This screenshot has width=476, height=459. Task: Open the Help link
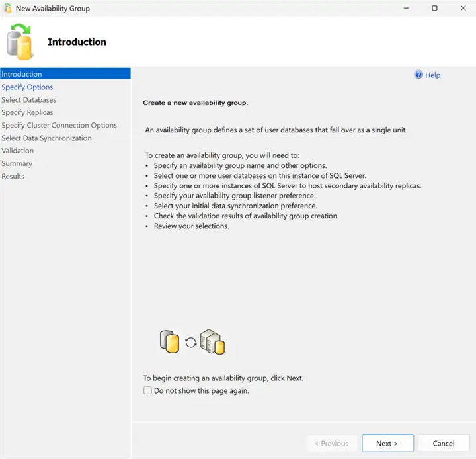pos(432,75)
